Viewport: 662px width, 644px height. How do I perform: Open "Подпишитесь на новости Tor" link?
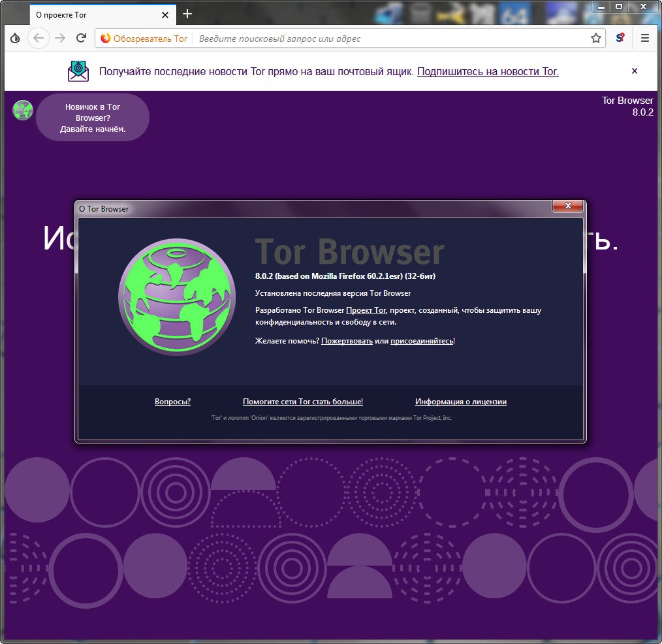(x=488, y=71)
